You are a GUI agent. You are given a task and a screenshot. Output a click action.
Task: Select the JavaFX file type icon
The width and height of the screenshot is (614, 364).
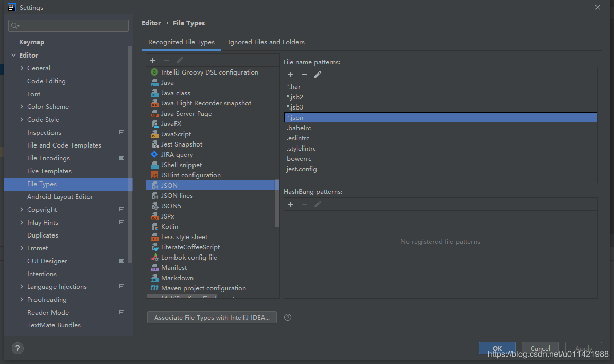154,123
